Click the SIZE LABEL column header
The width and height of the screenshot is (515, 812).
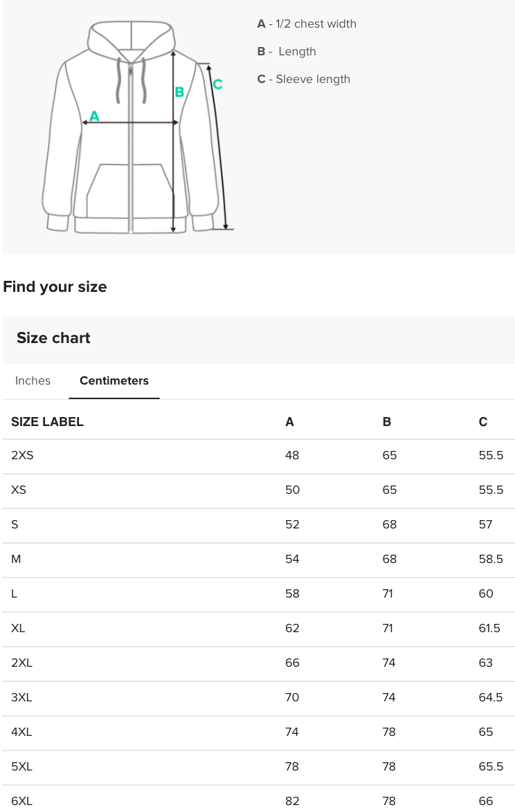[47, 422]
